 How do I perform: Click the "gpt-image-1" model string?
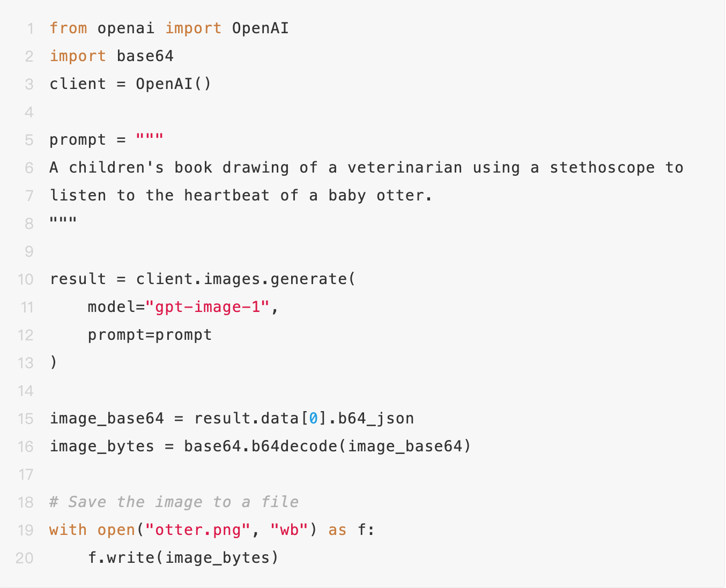pyautogui.click(x=208, y=307)
